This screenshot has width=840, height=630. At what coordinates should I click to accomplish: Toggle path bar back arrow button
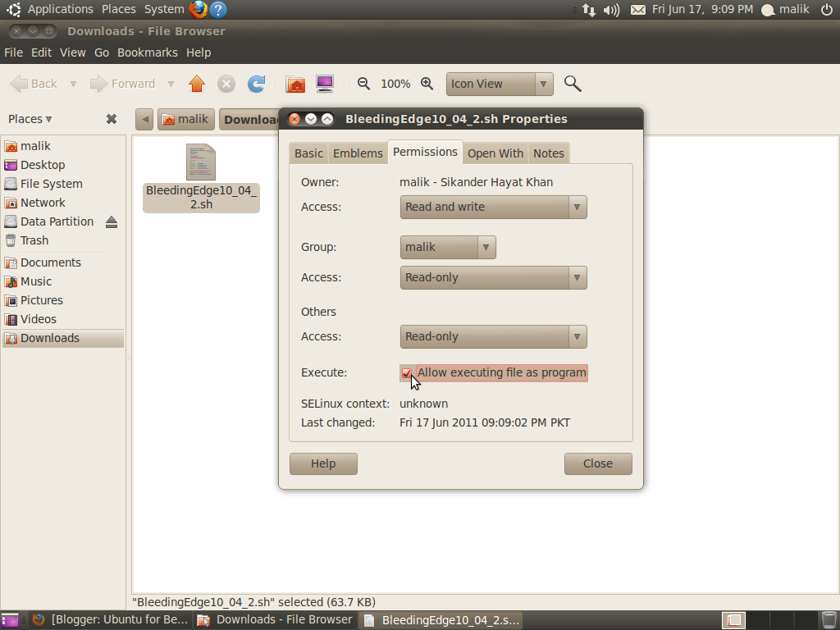(x=144, y=119)
